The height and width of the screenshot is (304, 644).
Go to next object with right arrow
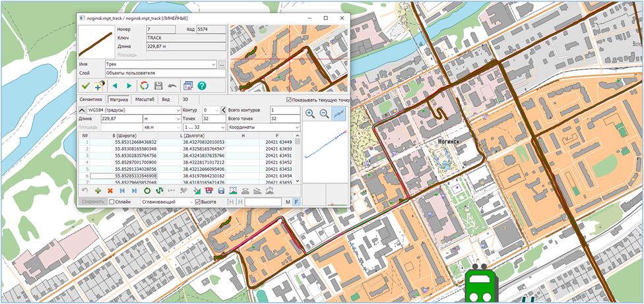pyautogui.click(x=129, y=86)
